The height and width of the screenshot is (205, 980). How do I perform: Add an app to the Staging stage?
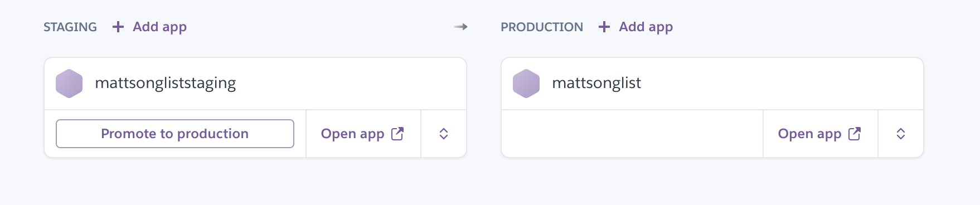tap(149, 27)
